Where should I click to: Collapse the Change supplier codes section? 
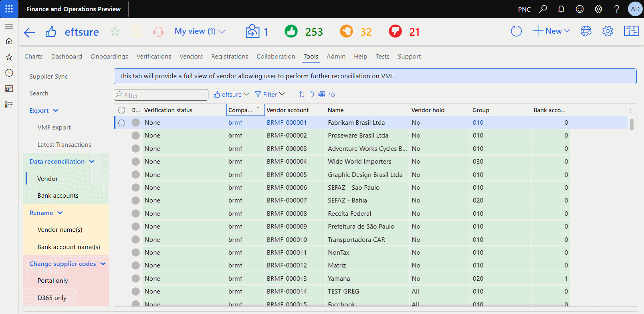click(68, 263)
